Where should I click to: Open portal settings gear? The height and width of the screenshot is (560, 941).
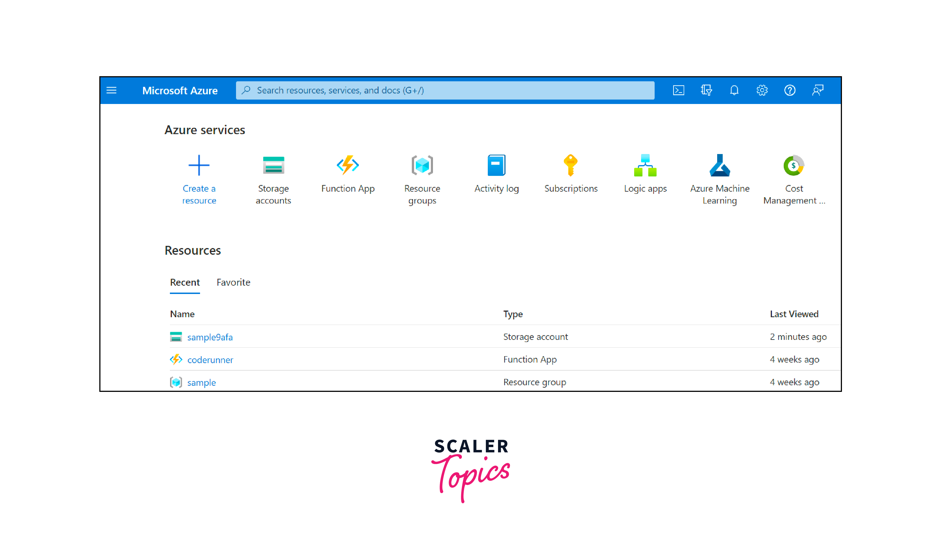tap(762, 90)
